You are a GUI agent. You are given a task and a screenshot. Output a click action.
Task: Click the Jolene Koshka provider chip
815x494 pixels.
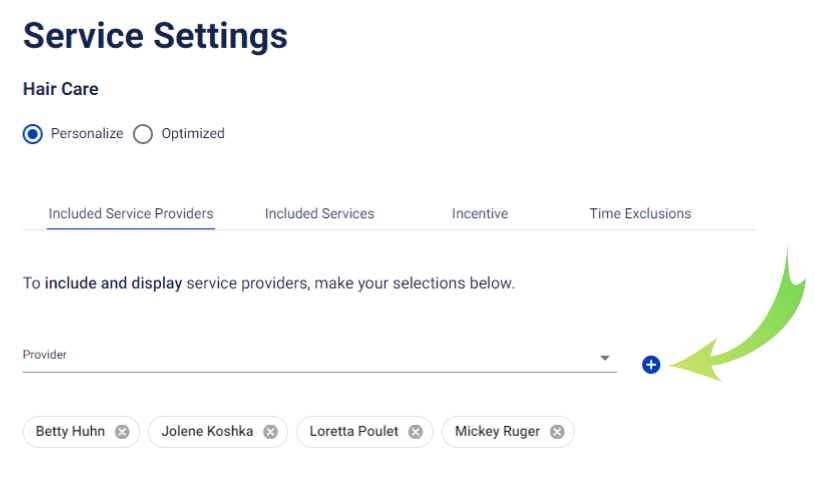coord(218,432)
